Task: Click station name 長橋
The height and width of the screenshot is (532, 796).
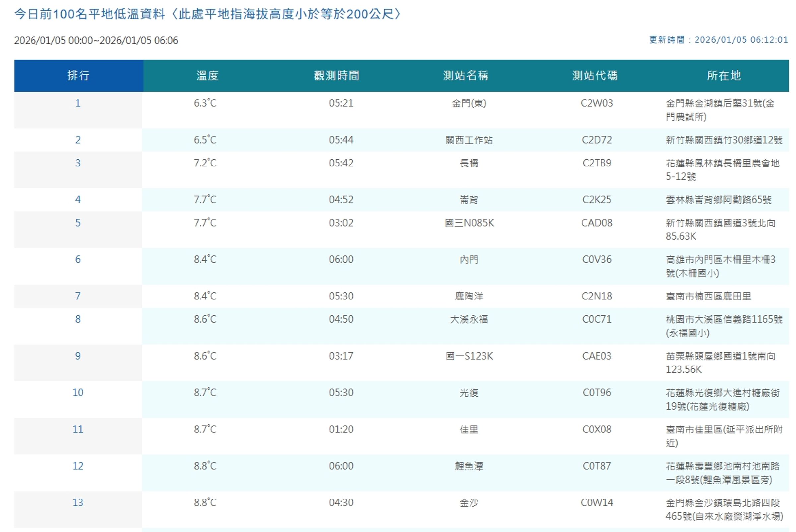Action: (469, 163)
